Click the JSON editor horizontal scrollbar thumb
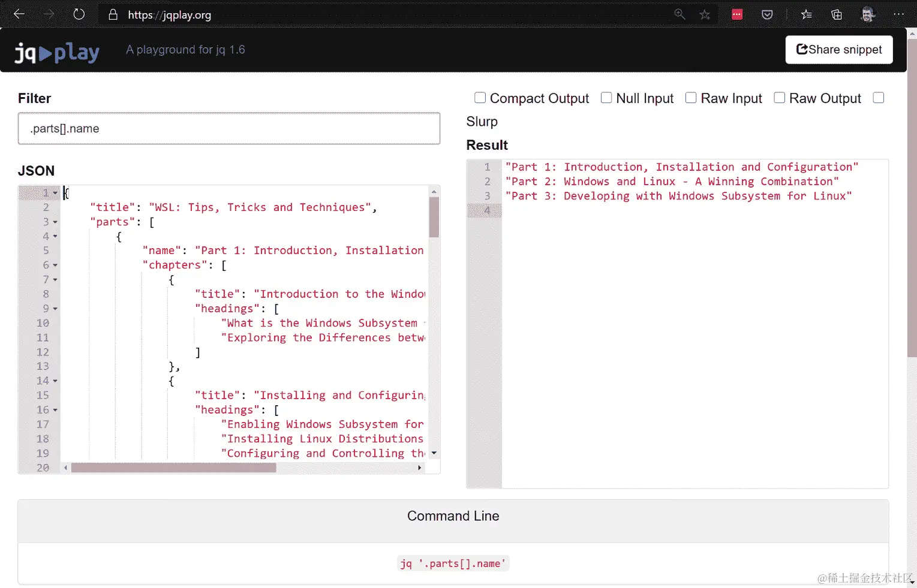917x588 pixels. [x=174, y=468]
